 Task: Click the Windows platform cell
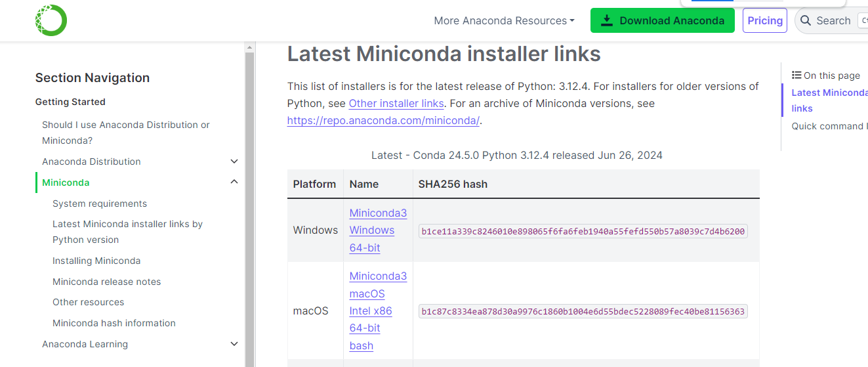click(x=316, y=230)
